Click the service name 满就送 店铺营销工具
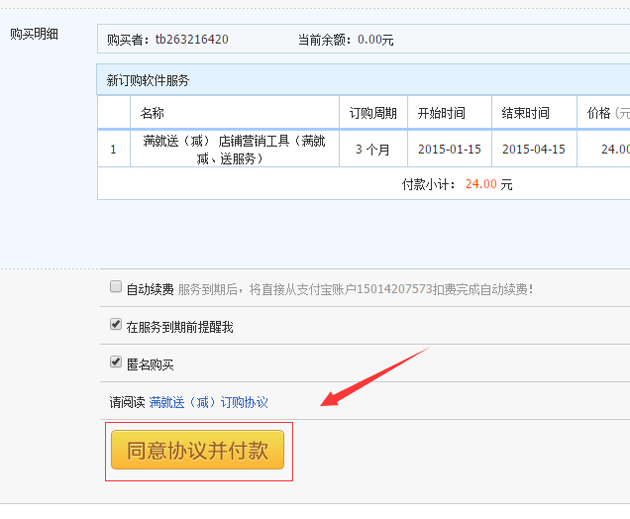 234,149
